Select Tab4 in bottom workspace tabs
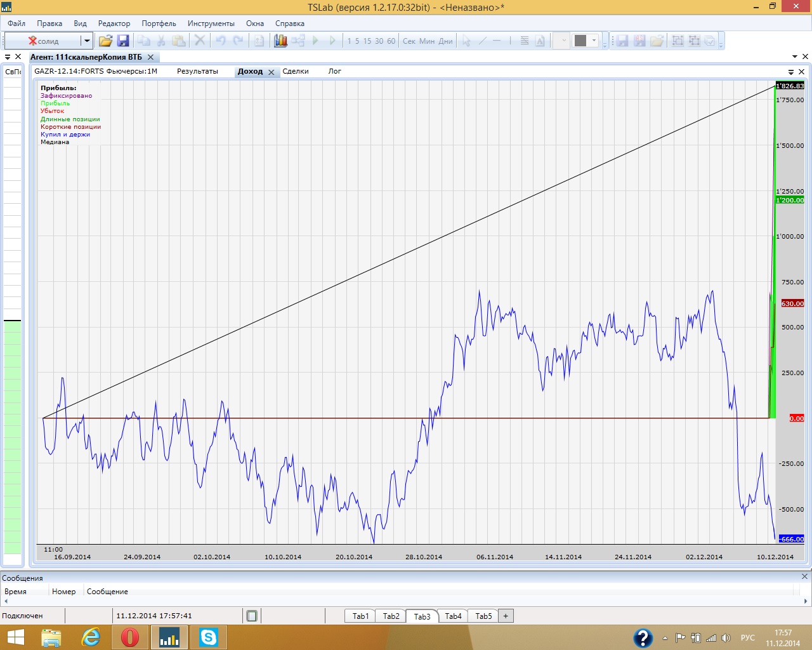Image resolution: width=812 pixels, height=650 pixels. click(453, 616)
